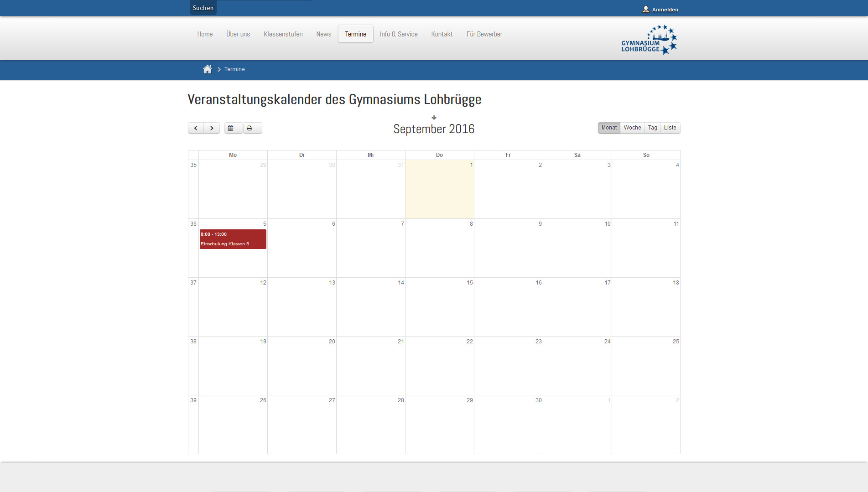Select the Termine tab
This screenshot has height=492, width=868.
click(356, 34)
